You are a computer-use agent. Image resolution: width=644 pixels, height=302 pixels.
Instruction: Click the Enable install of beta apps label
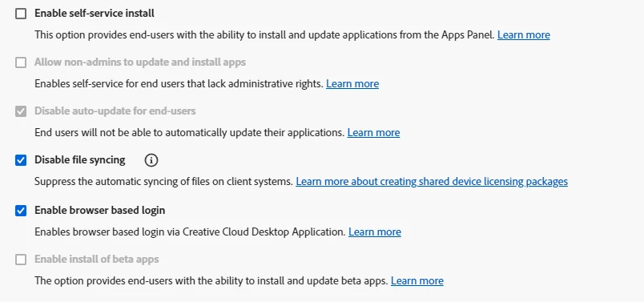tap(96, 260)
